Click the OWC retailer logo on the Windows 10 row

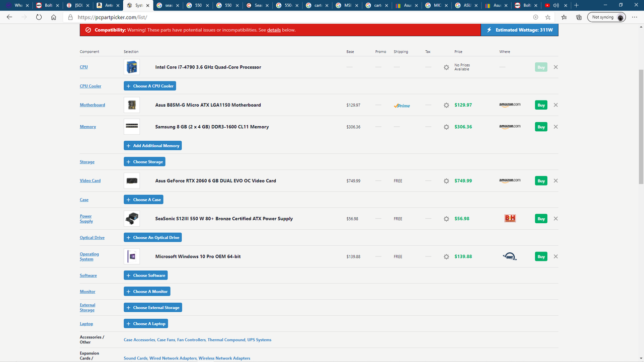click(x=510, y=256)
